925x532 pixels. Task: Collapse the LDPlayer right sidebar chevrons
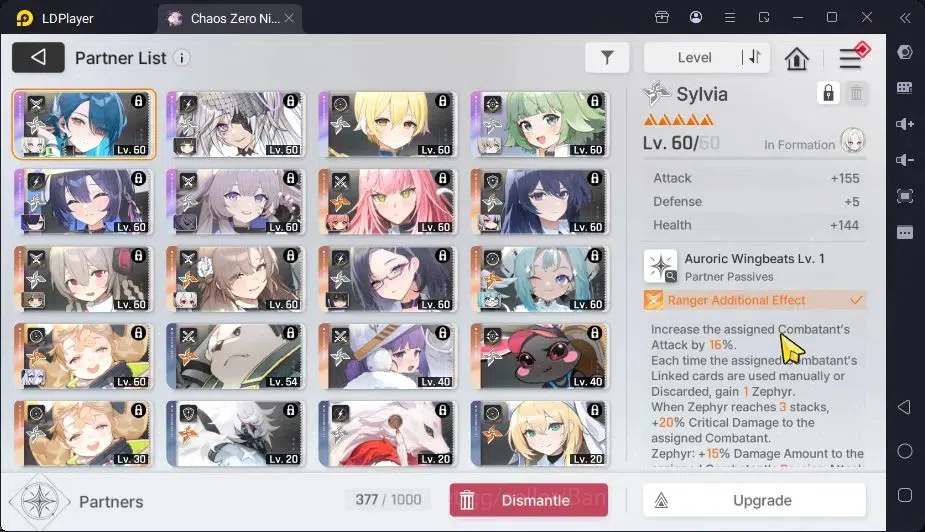tap(905, 18)
